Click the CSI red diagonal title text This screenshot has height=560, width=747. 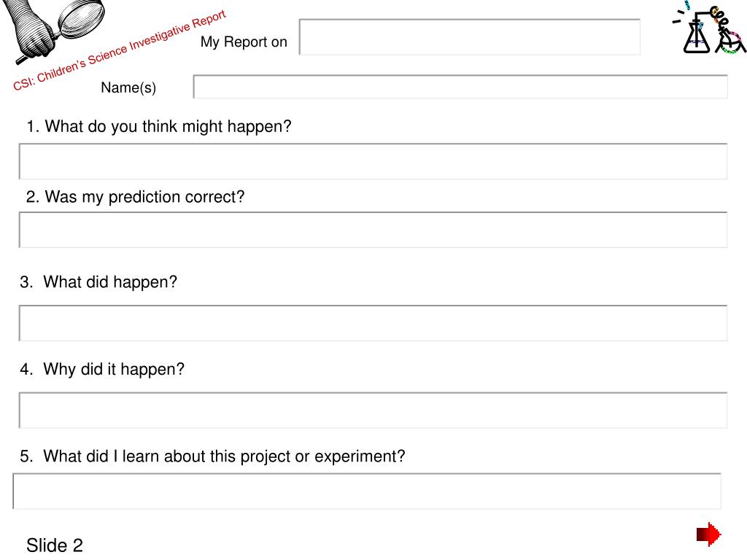tap(119, 50)
